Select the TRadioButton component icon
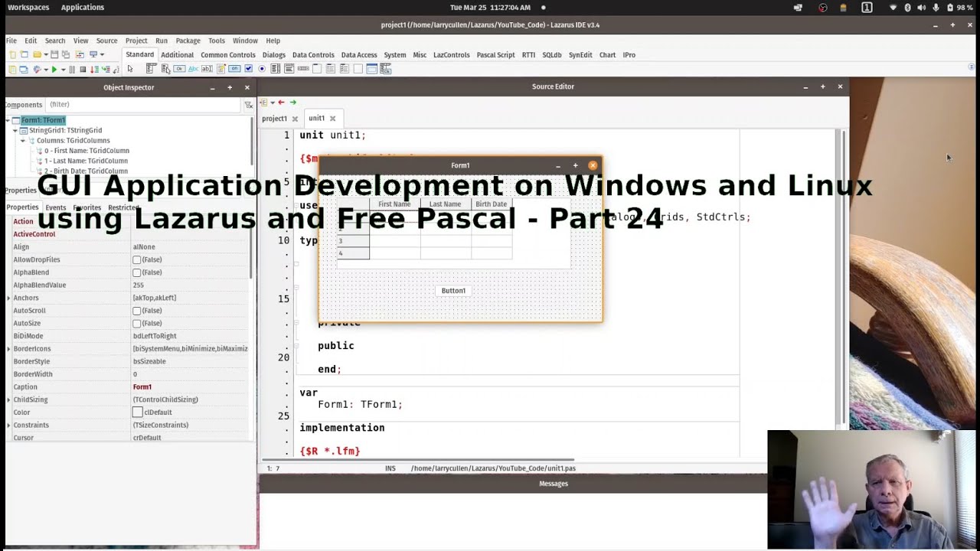 pyautogui.click(x=262, y=69)
